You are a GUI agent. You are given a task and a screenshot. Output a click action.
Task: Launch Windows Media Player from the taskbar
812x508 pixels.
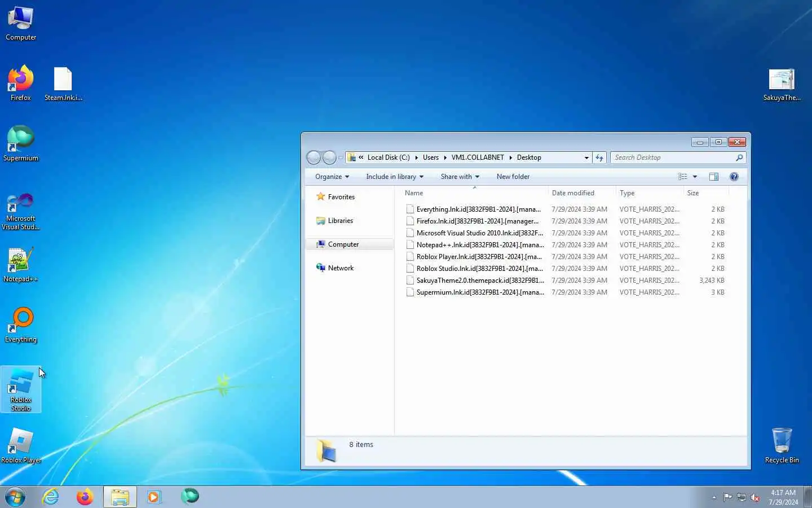pyautogui.click(x=154, y=497)
